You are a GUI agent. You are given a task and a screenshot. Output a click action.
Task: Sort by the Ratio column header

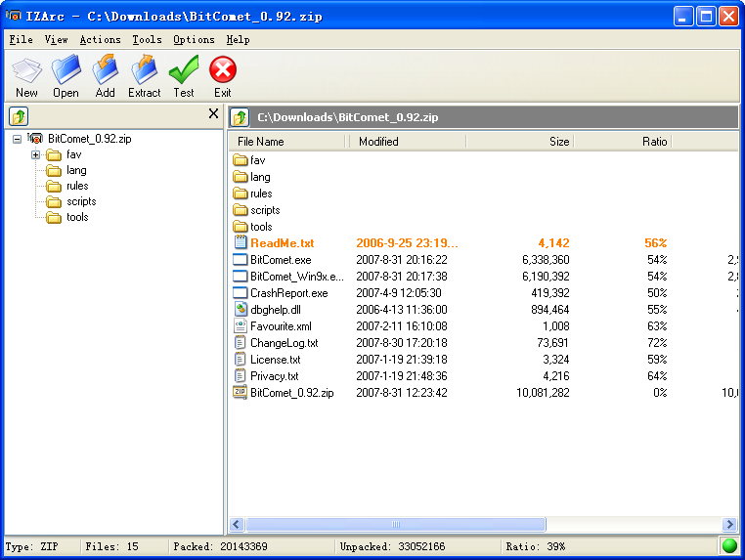pos(623,142)
